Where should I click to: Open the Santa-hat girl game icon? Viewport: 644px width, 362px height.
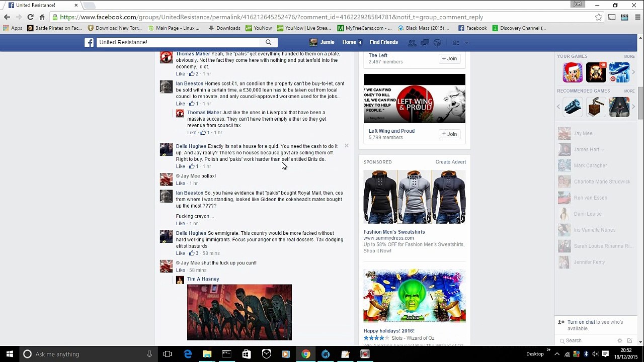click(573, 72)
